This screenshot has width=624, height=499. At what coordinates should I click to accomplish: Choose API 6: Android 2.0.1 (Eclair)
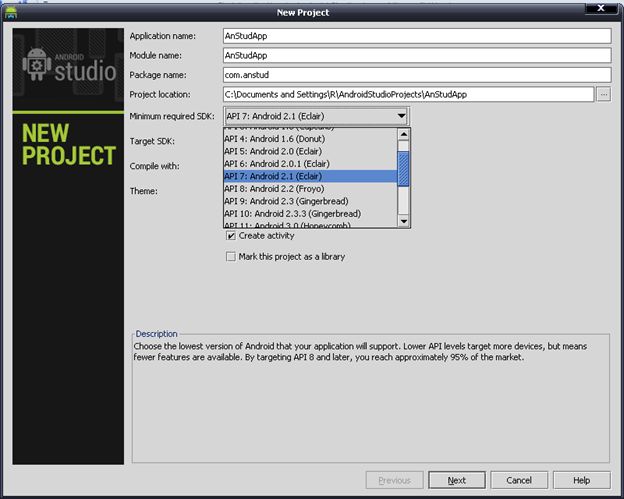(310, 164)
